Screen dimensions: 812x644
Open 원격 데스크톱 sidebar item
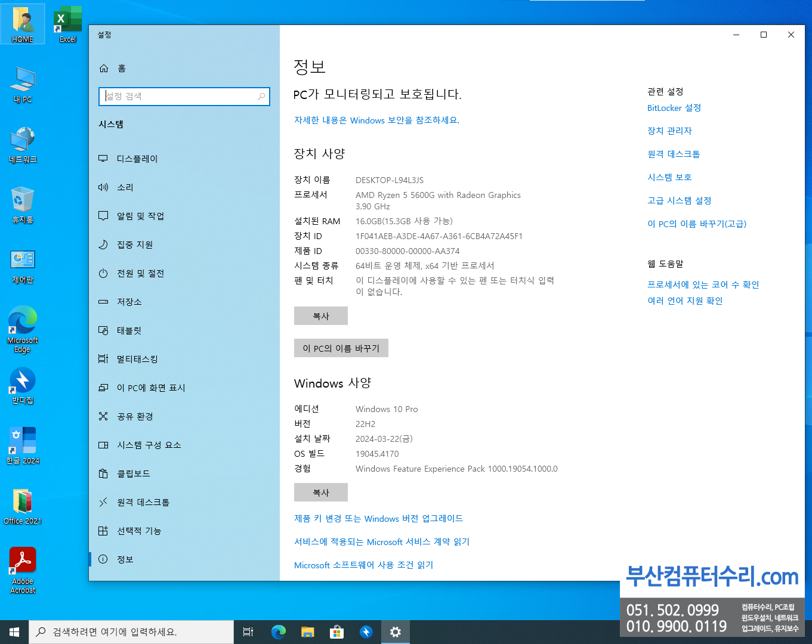click(184, 502)
